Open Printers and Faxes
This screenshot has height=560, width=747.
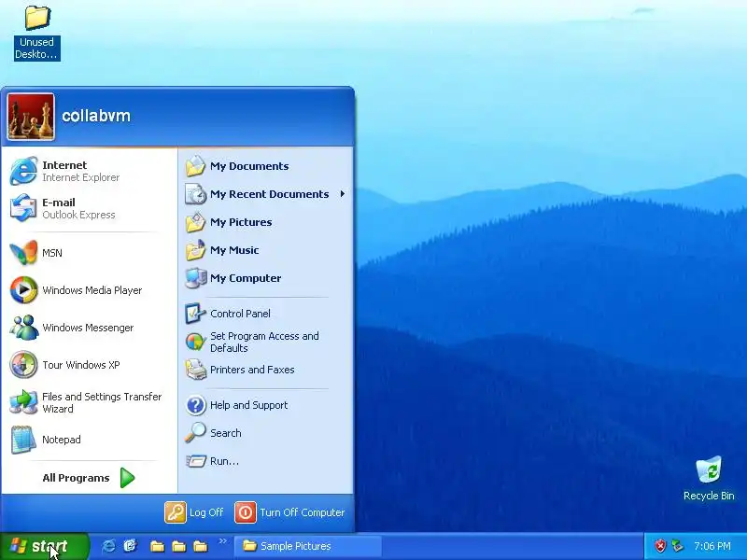[x=266, y=370]
